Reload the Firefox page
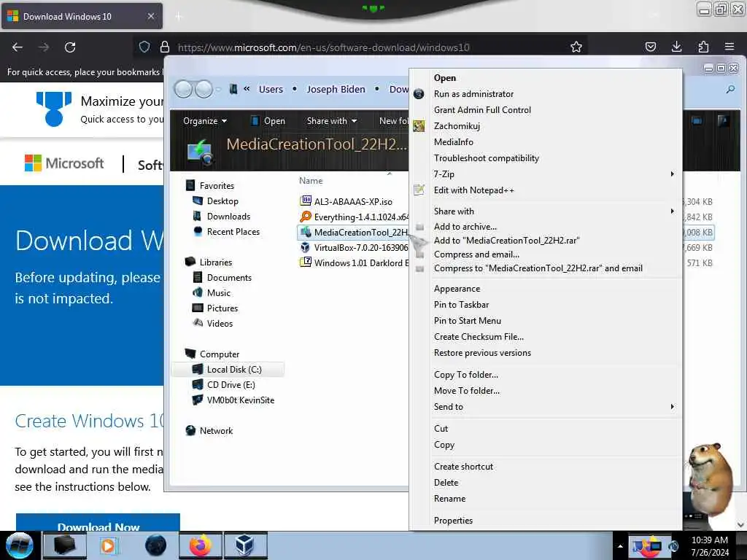 coord(70,47)
